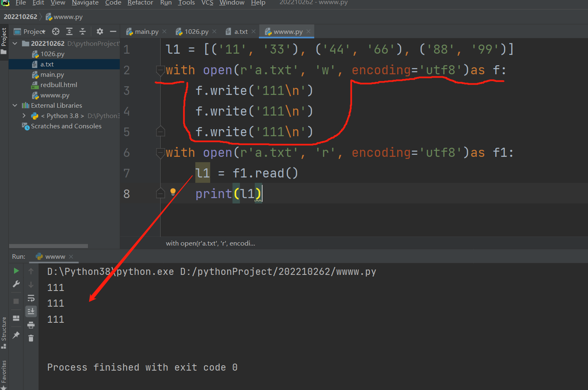
Task: Click the Project panel horizontal scrollbar
Action: [49, 246]
